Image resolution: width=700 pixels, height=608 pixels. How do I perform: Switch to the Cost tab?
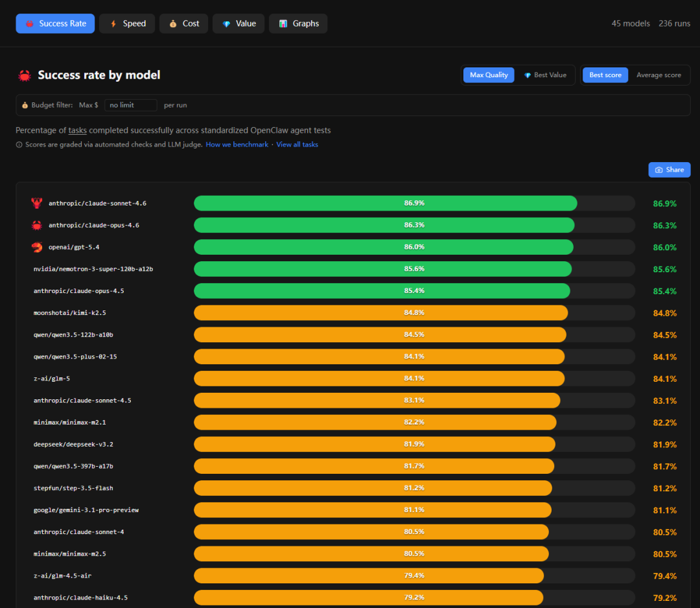pyautogui.click(x=183, y=24)
